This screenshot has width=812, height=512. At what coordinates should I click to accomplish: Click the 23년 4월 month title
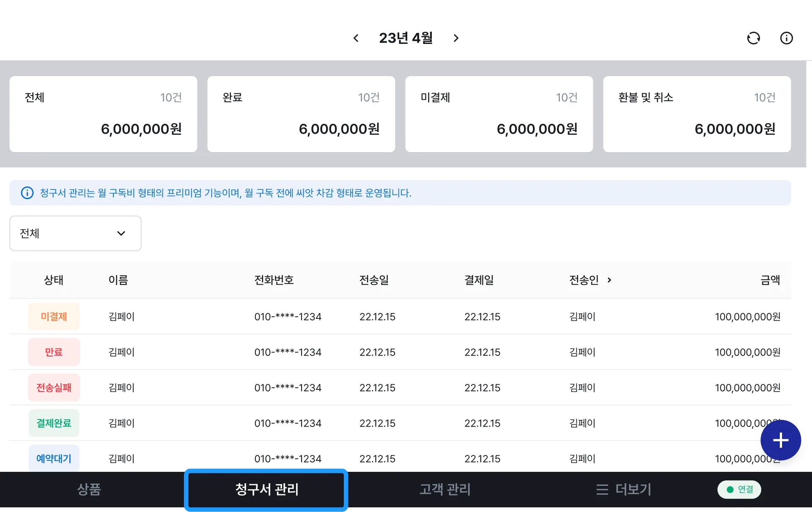(x=406, y=38)
